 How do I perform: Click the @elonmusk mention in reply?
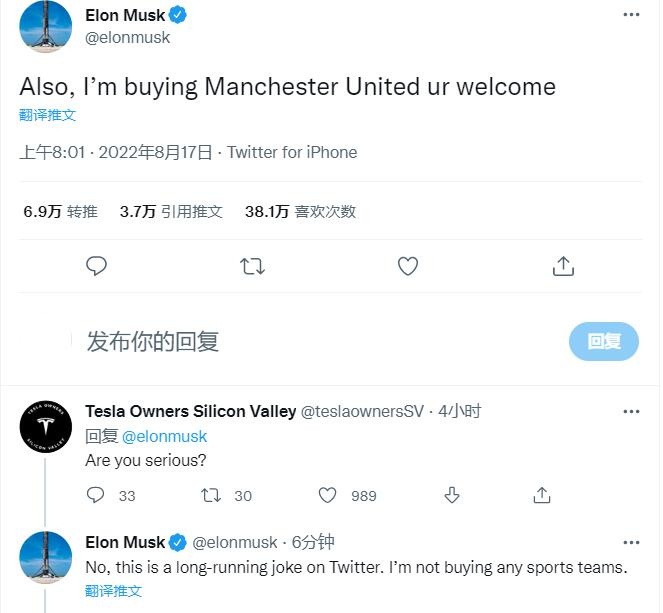click(165, 436)
